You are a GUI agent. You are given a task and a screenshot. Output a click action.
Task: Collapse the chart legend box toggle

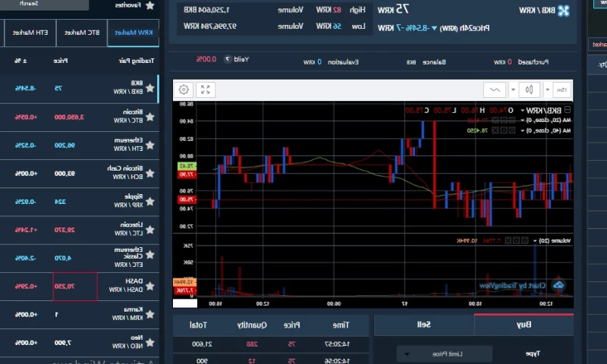pos(568,110)
